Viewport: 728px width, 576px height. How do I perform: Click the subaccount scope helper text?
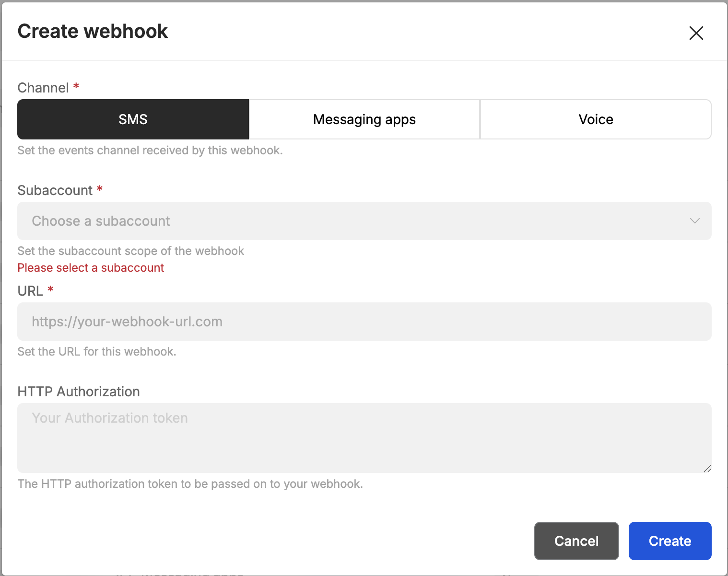coord(130,251)
